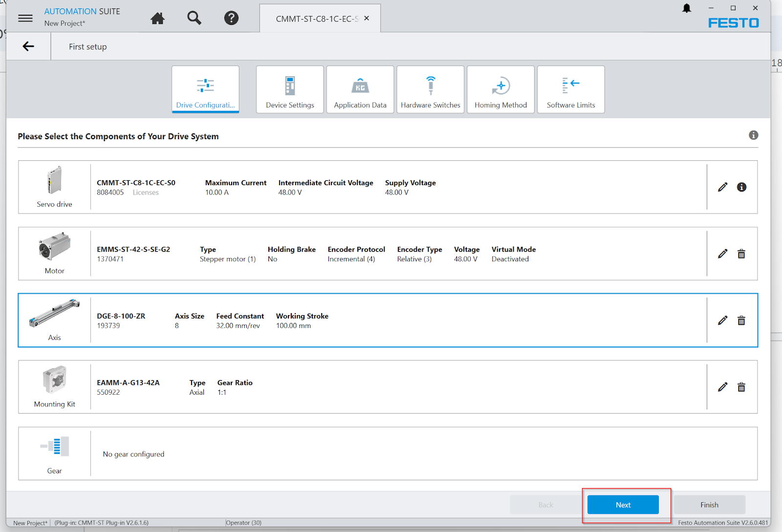Delete the EMMS-ST-42-S-SE-G2 motor

(741, 254)
